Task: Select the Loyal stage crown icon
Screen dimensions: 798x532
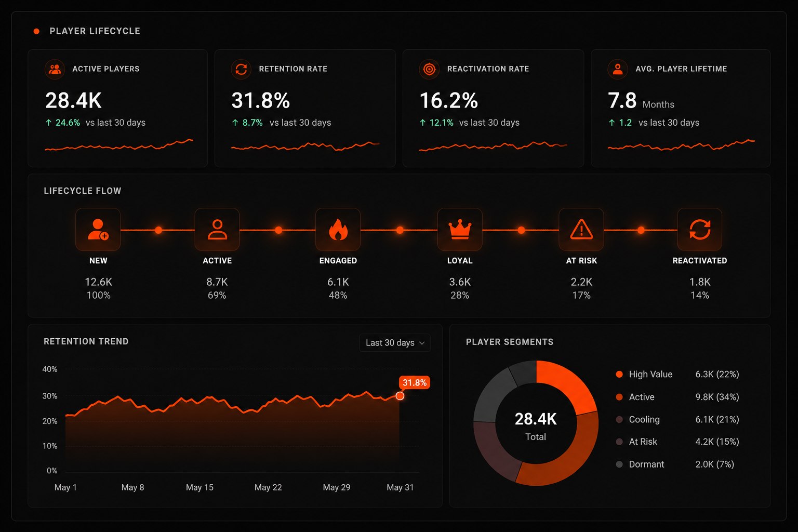Action: [460, 230]
